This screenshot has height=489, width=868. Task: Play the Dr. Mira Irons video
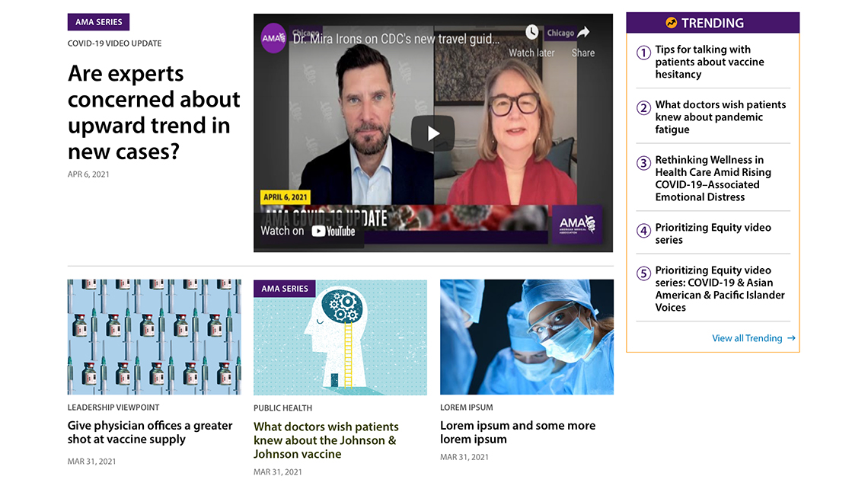(433, 133)
